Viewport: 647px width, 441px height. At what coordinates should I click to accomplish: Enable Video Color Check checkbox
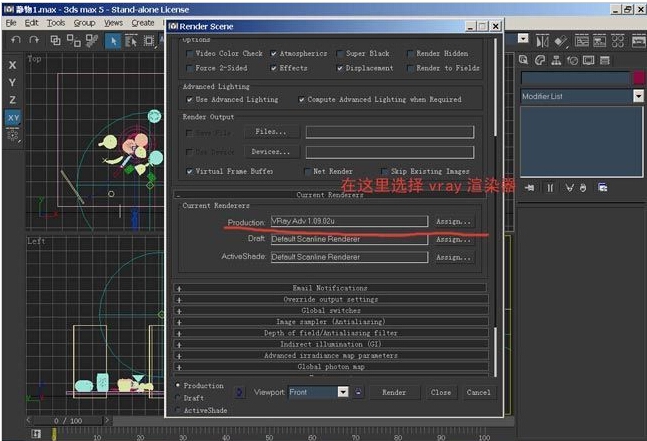(x=189, y=54)
